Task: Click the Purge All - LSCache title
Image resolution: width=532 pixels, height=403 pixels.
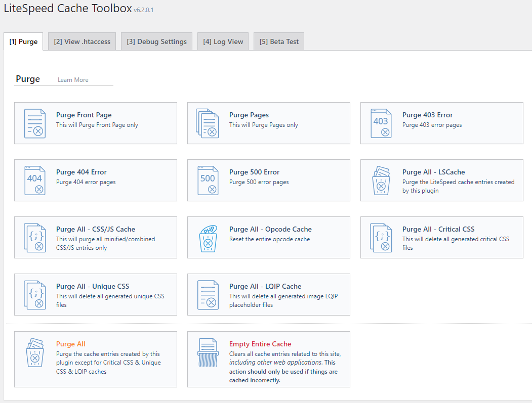Action: (434, 172)
